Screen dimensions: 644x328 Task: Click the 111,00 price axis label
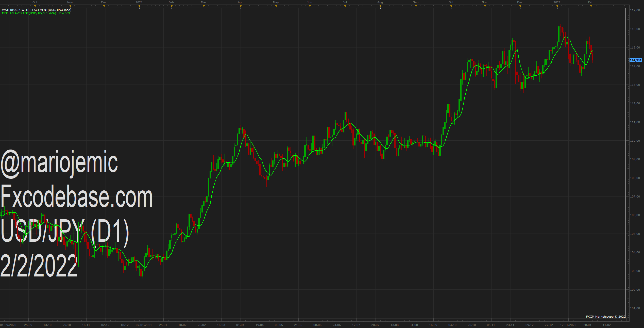pyautogui.click(x=635, y=122)
